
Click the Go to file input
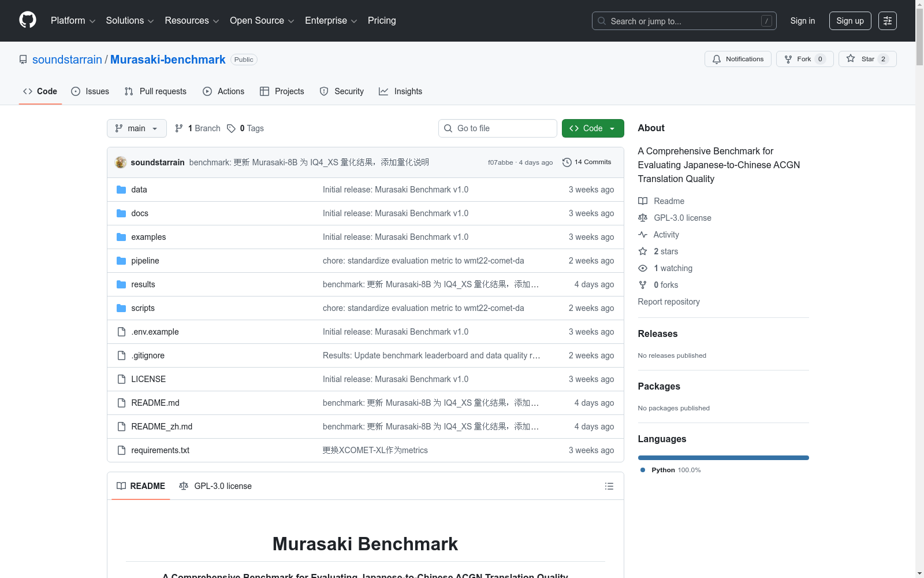tap(498, 128)
